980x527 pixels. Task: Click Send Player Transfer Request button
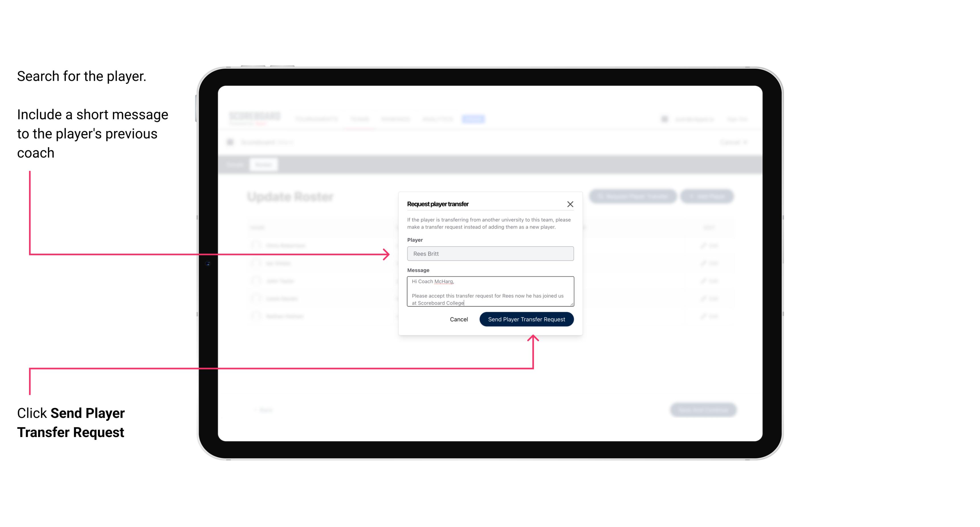point(526,319)
